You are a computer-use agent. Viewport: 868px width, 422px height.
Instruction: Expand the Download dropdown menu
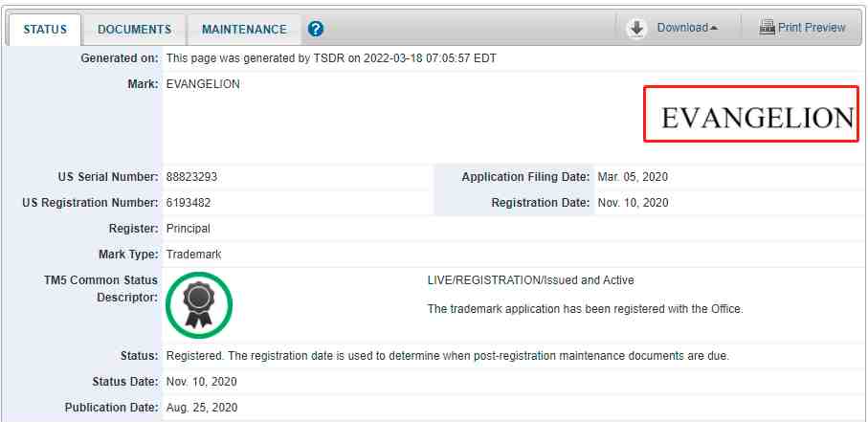pos(687,28)
